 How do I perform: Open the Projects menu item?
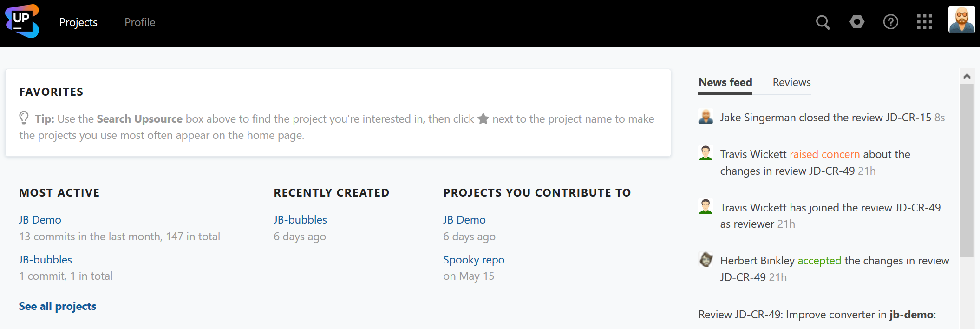tap(78, 22)
